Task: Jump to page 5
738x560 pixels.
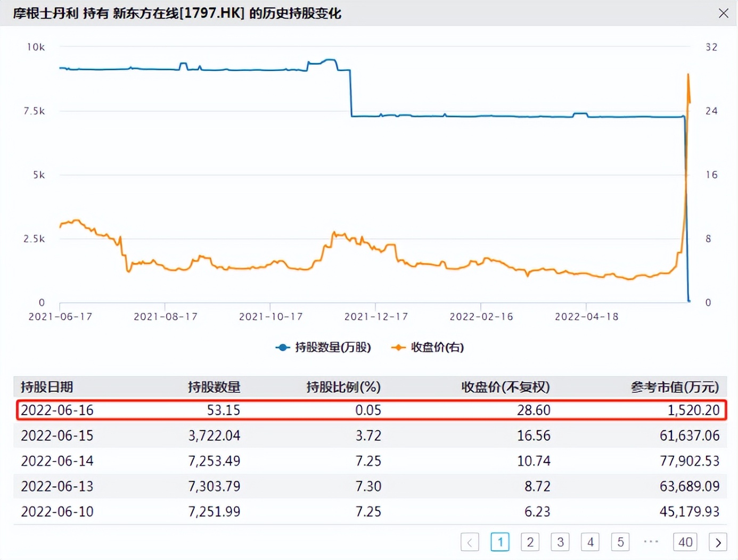Action: coord(620,542)
